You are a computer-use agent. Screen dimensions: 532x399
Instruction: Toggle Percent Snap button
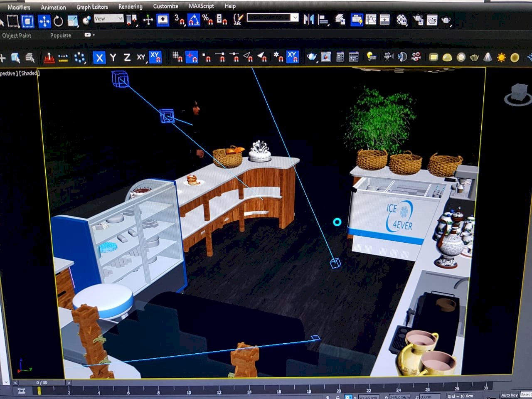207,20
